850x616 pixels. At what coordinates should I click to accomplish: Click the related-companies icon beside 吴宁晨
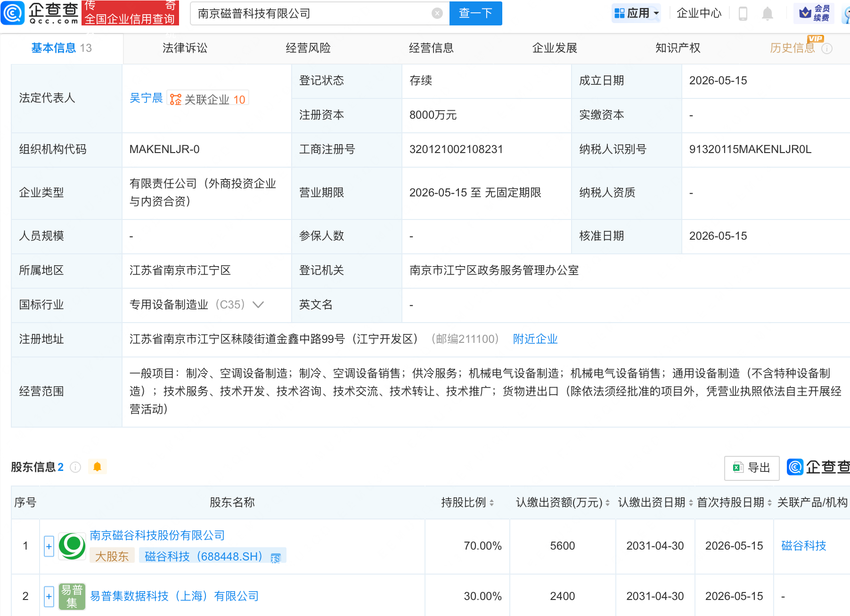coord(175,99)
